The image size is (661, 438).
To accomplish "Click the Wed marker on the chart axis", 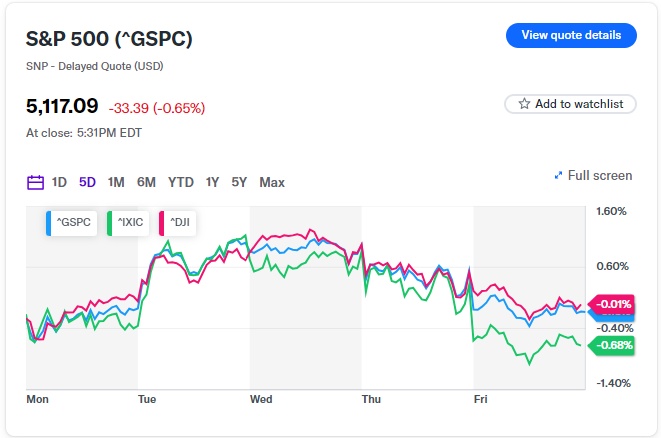I will pos(261,399).
